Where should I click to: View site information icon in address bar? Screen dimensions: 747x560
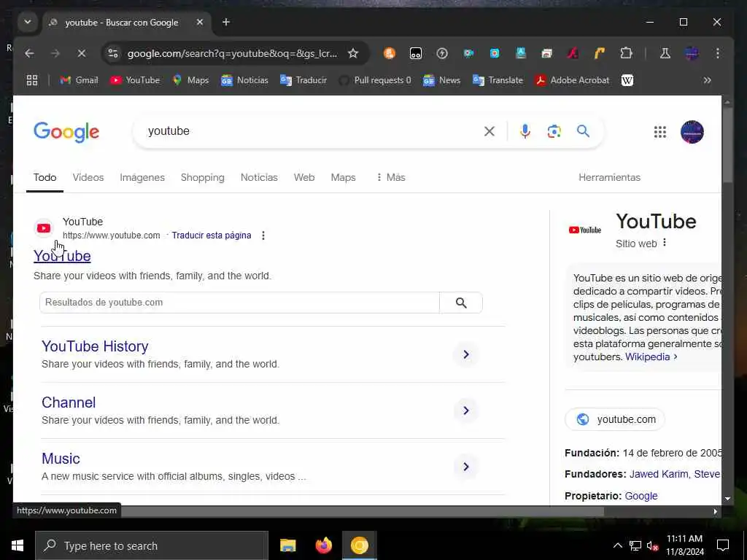(x=113, y=53)
